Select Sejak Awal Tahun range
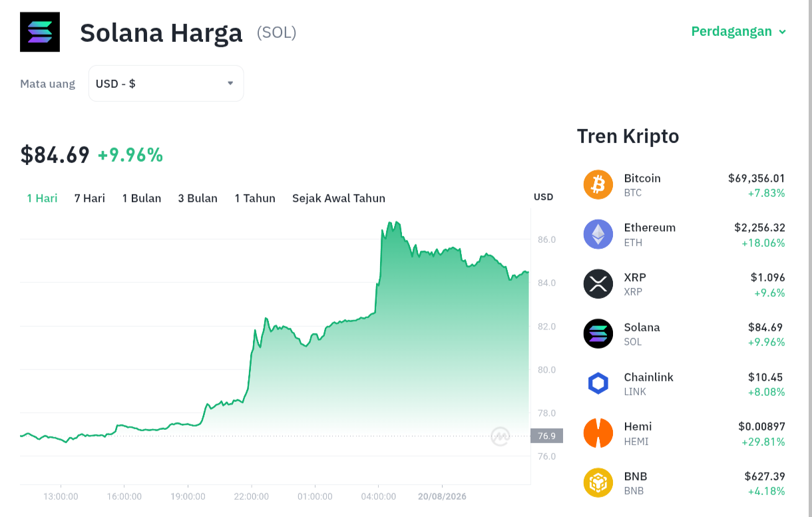The height and width of the screenshot is (517, 812). [x=339, y=198]
